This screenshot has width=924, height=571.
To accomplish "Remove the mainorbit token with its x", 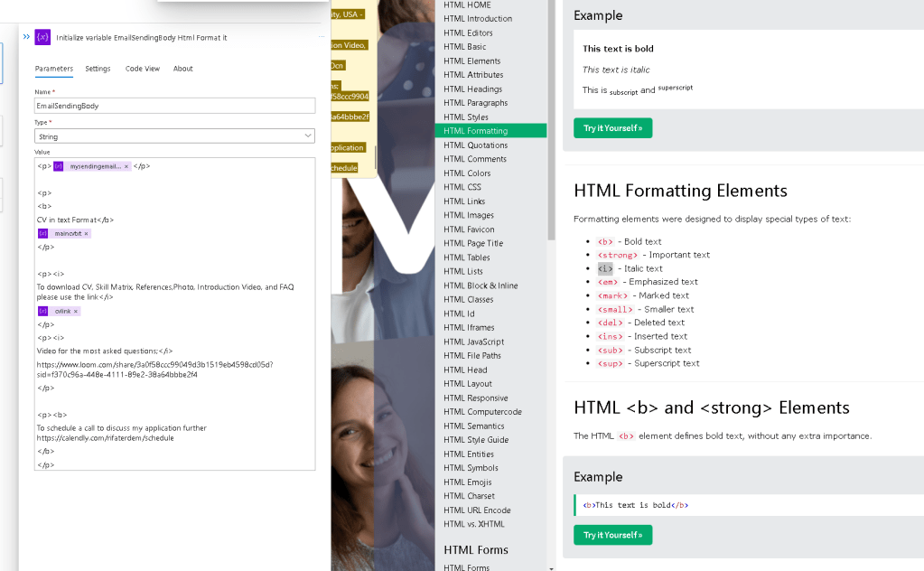I will [86, 234].
